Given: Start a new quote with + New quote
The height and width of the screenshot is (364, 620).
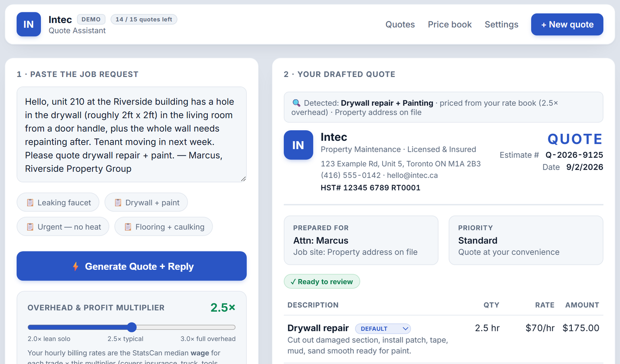Looking at the screenshot, I should [567, 24].
